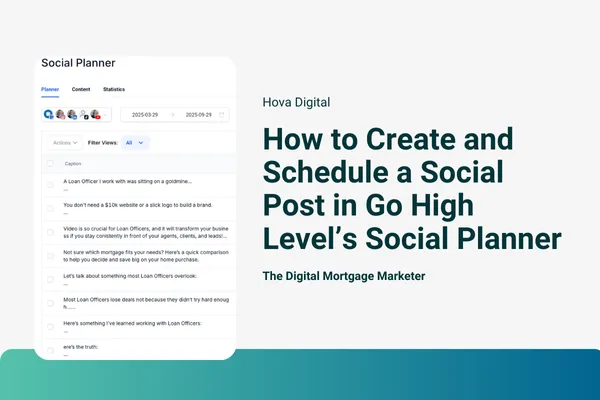Switch to the Statistics tab
This screenshot has height=400, width=600.
coord(114,89)
